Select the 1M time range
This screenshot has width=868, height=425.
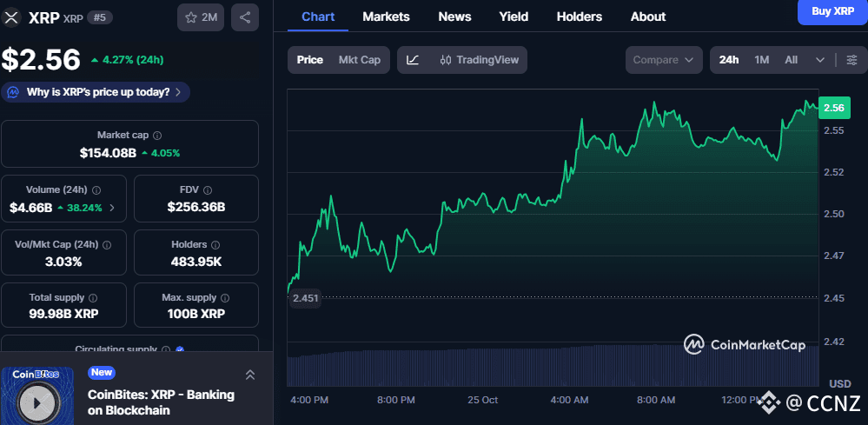click(762, 60)
